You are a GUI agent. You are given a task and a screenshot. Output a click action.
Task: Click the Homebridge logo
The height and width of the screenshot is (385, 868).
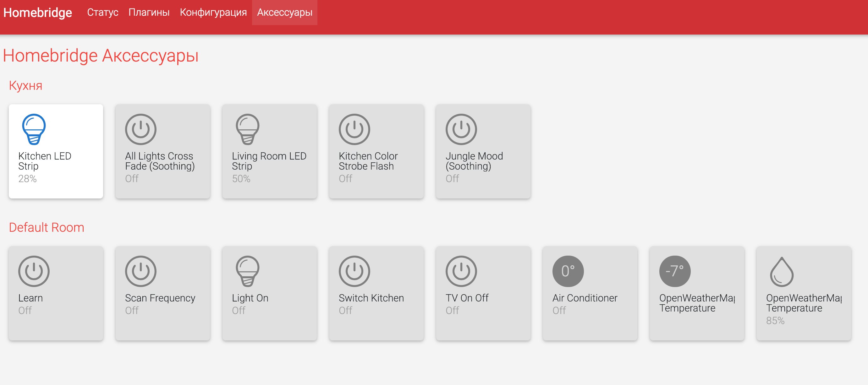[37, 13]
